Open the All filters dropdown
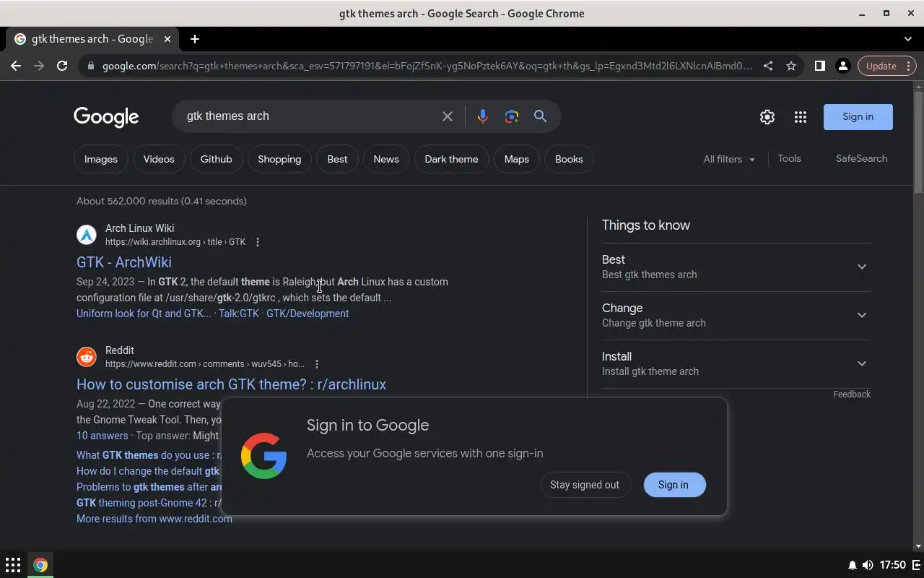 click(x=729, y=159)
